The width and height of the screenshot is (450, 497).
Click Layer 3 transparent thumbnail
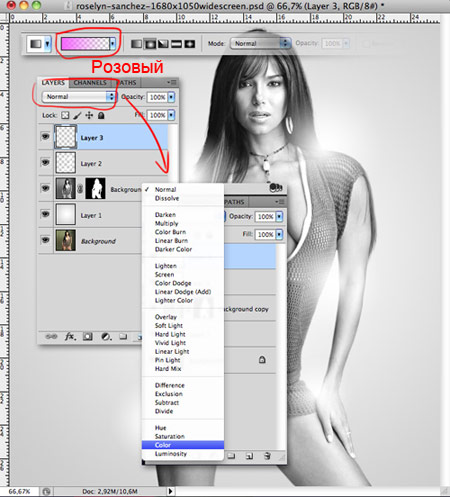pos(65,137)
